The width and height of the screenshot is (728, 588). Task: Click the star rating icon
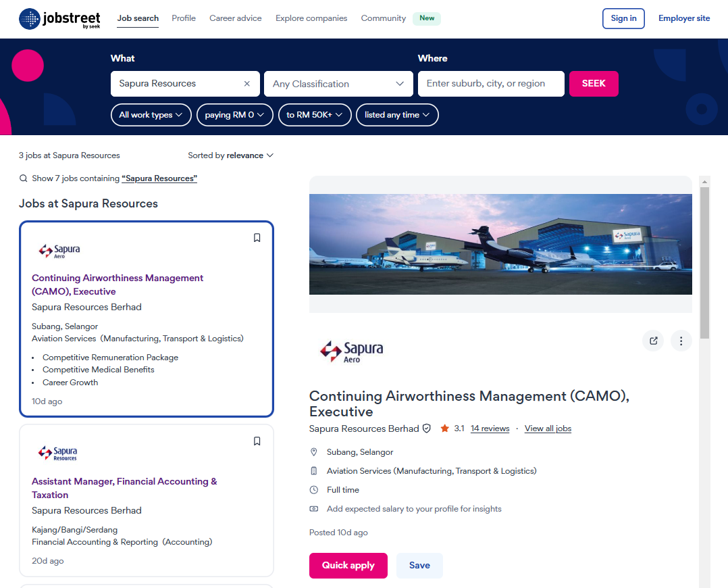[x=445, y=428]
